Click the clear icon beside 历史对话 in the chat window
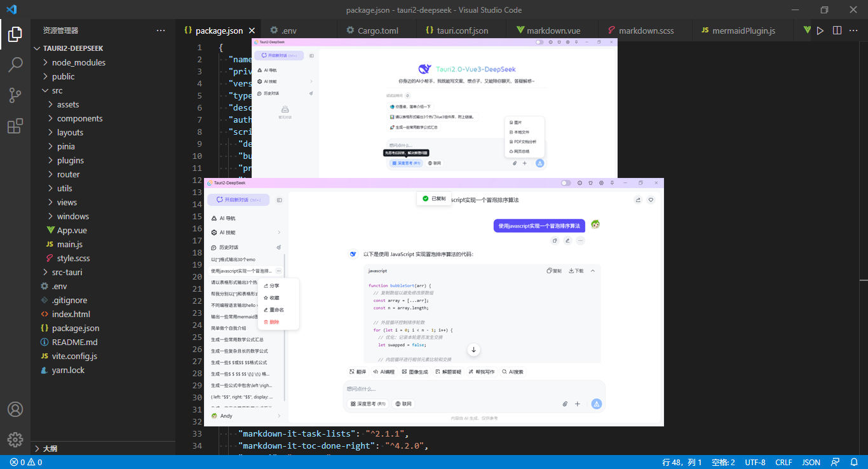The width and height of the screenshot is (868, 469). pyautogui.click(x=278, y=247)
